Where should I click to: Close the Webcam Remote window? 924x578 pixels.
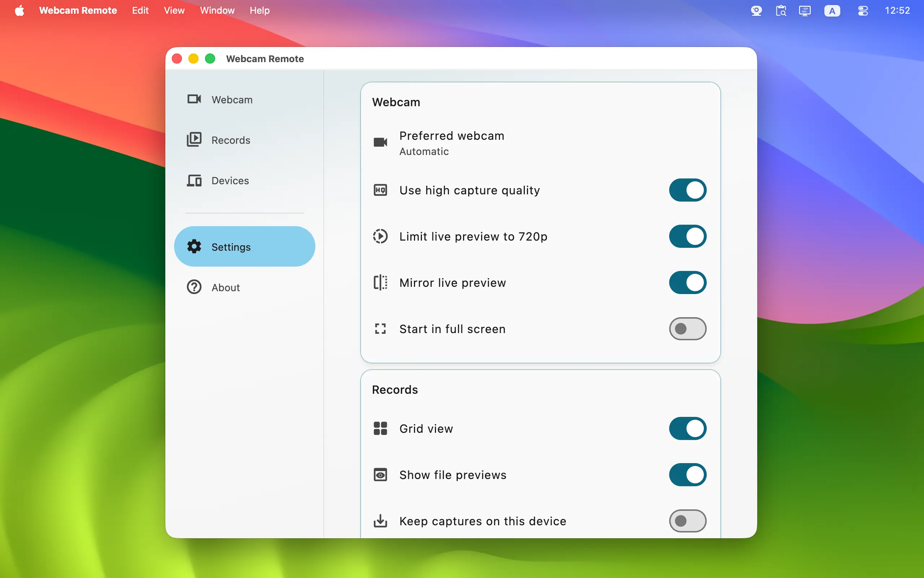[x=177, y=59]
